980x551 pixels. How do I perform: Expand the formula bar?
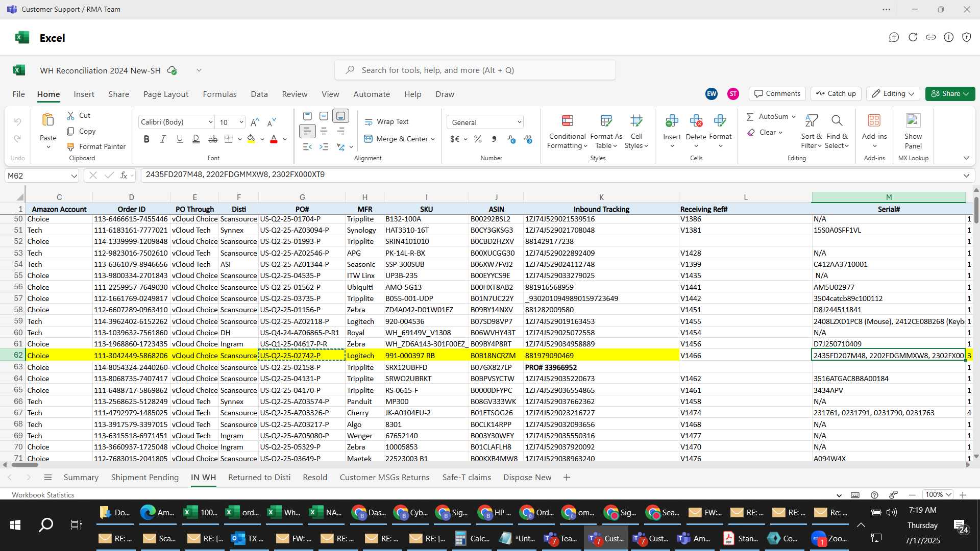pyautogui.click(x=966, y=176)
